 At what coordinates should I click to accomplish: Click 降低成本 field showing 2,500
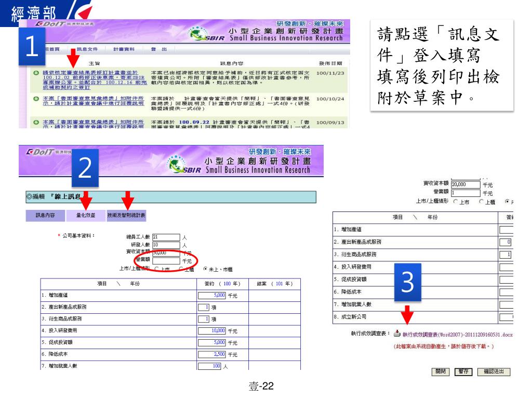point(212,354)
